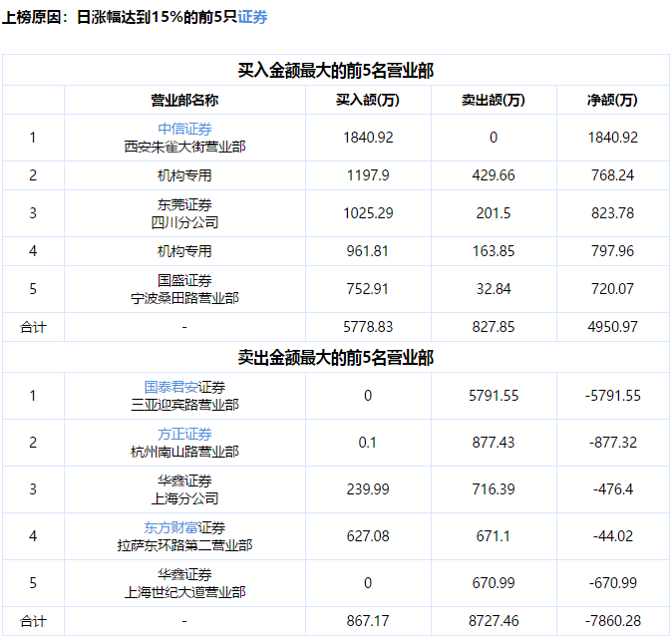Select the buy amount 1197.9
Image resolution: width=672 pixels, height=639 pixels.
368,175
